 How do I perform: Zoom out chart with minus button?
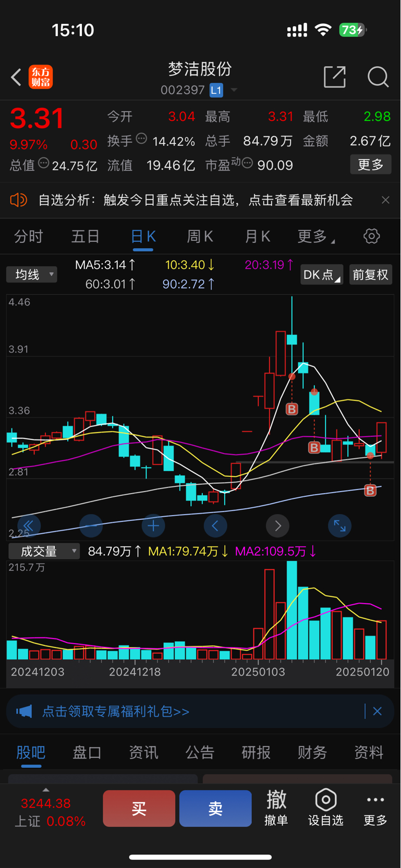(x=91, y=525)
